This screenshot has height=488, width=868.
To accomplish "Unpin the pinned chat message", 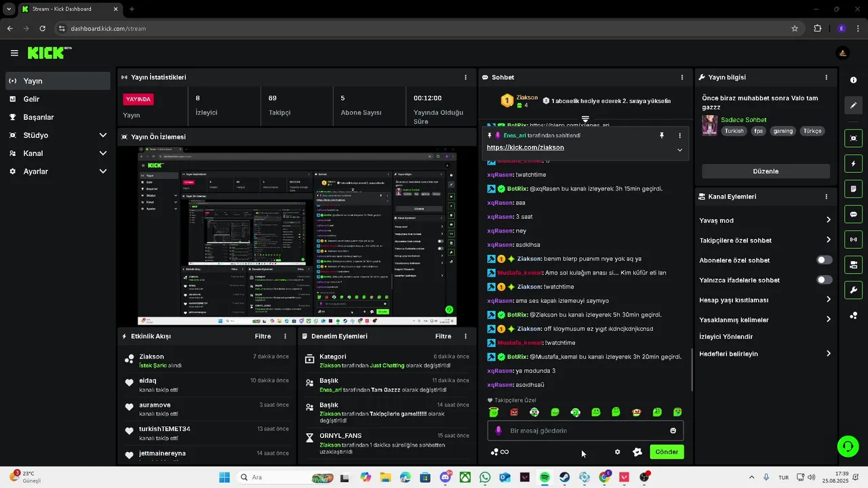I will point(662,136).
